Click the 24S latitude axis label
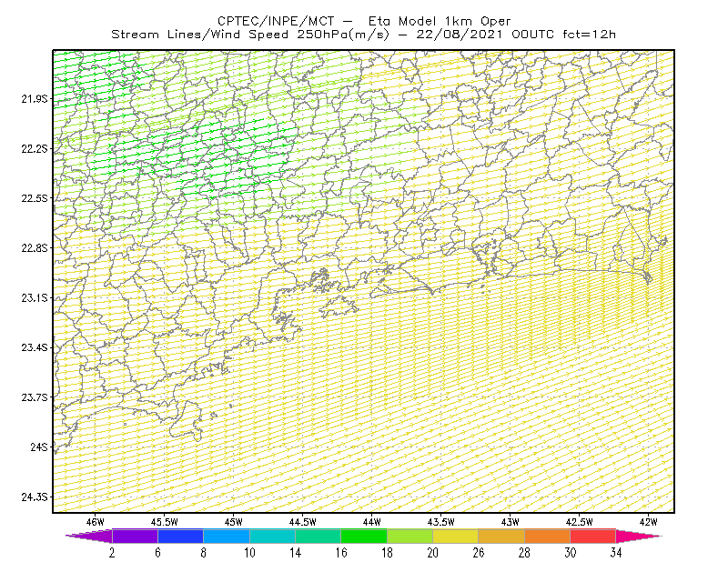This screenshot has height=562, width=728. click(x=39, y=447)
